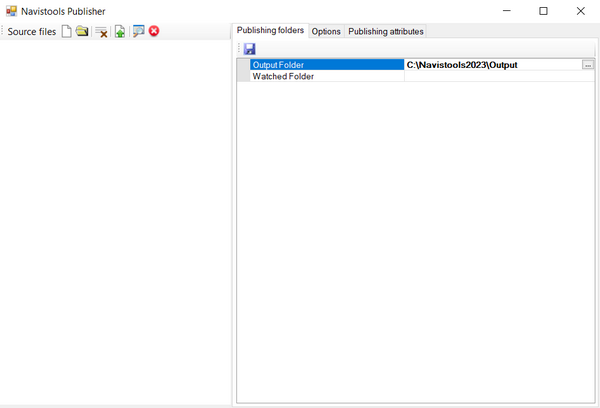Click the ellipsis browse button for Output Folder

pos(588,65)
